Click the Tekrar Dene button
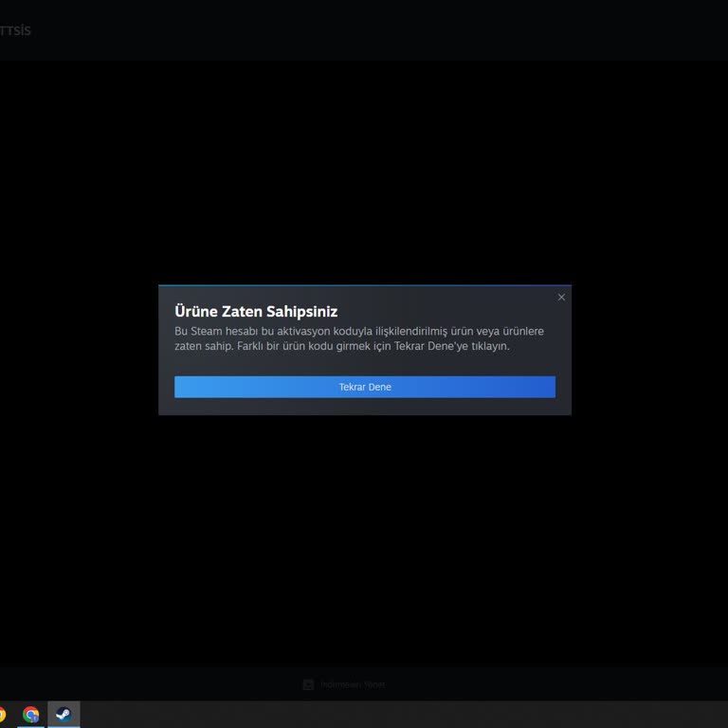 point(364,387)
